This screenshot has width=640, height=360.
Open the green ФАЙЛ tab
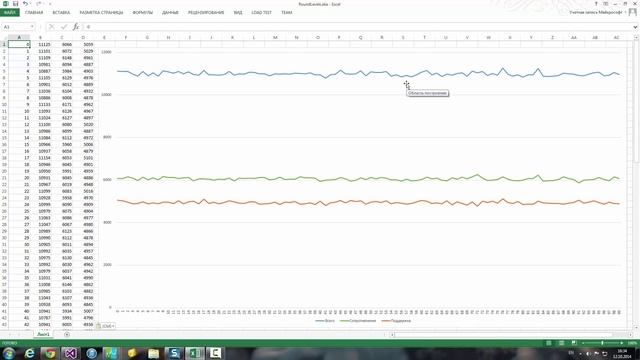click(9, 13)
